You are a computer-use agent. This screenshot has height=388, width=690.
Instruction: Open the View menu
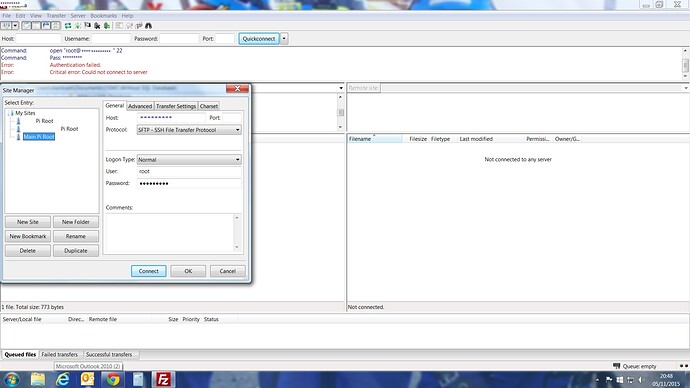coord(36,15)
